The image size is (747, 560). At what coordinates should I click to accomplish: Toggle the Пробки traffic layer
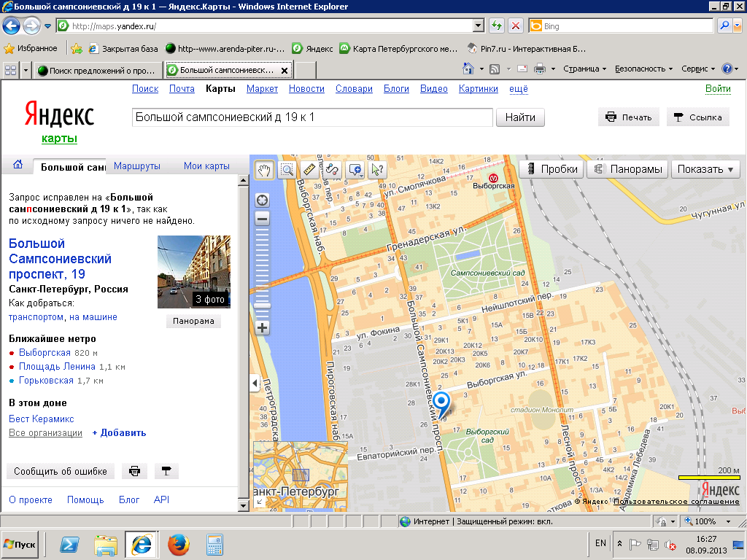tap(551, 169)
